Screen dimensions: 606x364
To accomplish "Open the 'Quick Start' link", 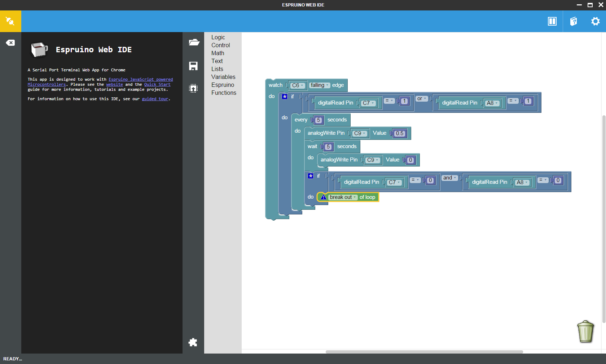I will tap(157, 84).
